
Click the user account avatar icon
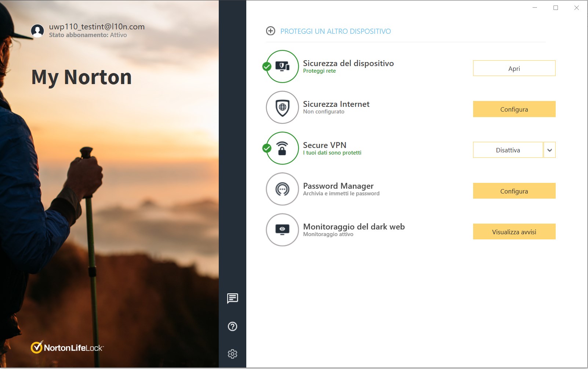pos(37,31)
